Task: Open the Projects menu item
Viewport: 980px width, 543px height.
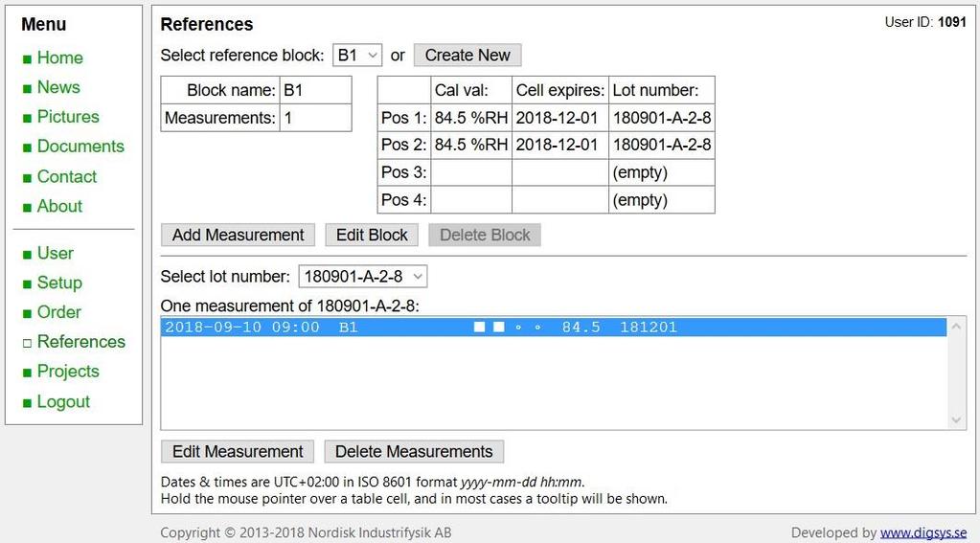Action: click(x=67, y=371)
